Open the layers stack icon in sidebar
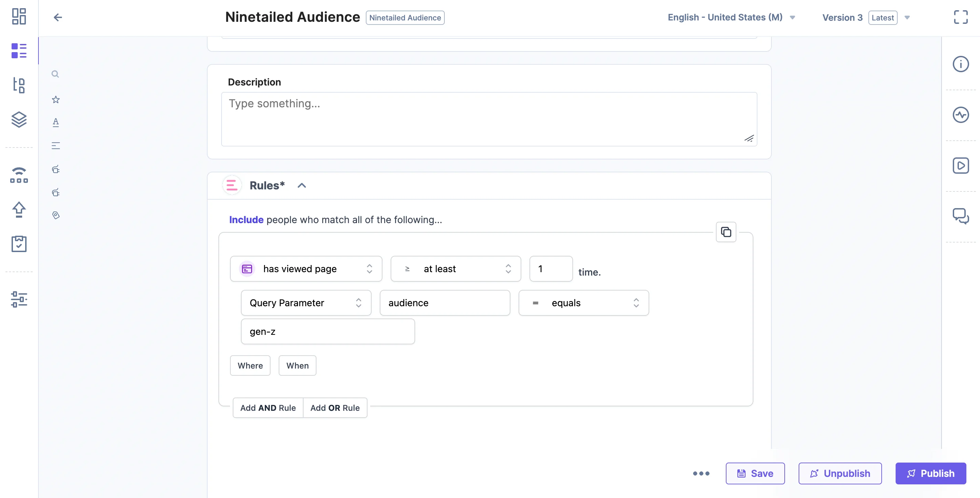980x498 pixels. tap(19, 119)
